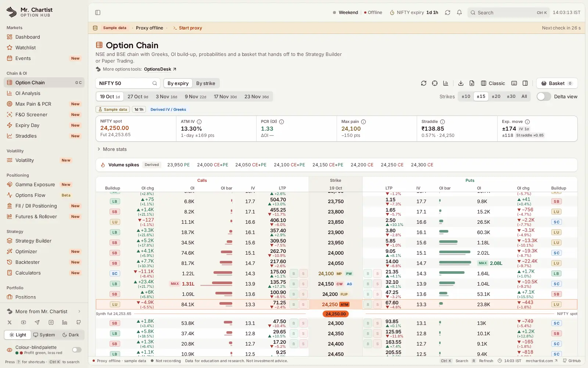Open the bar chart icon in chain toolbar
588x368 pixels.
[x=446, y=83]
